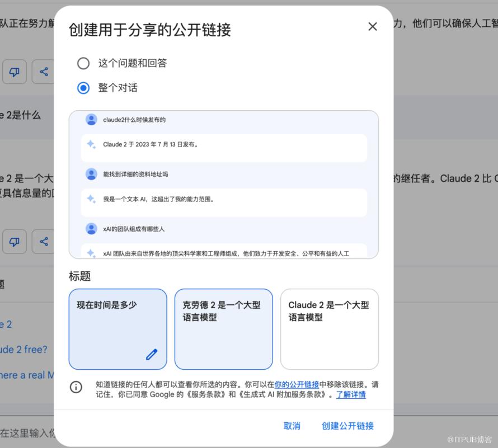Click the lower thumbs-down icon in background page

tap(15, 242)
